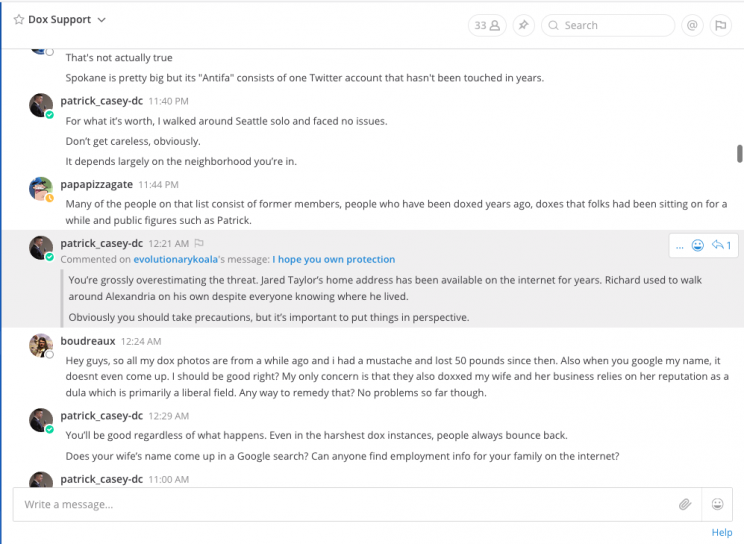
Task: Favorite the Dox Support channel with the star
Action: click(18, 20)
